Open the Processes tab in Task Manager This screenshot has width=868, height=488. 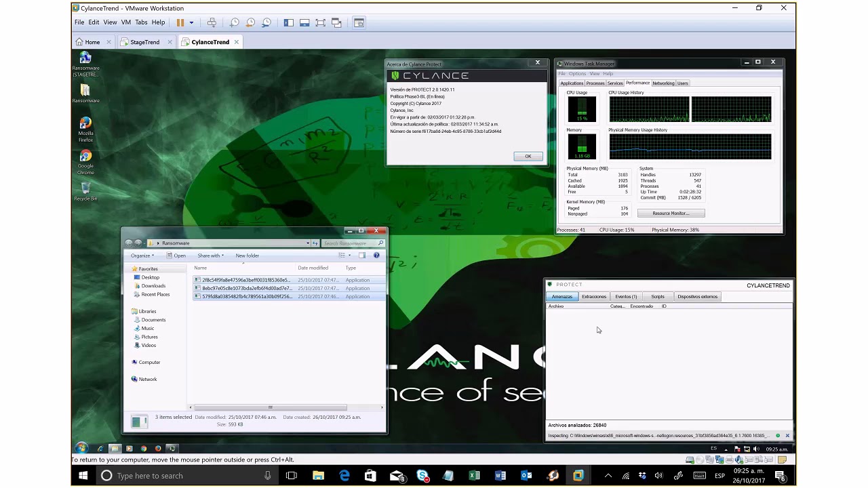coord(595,83)
